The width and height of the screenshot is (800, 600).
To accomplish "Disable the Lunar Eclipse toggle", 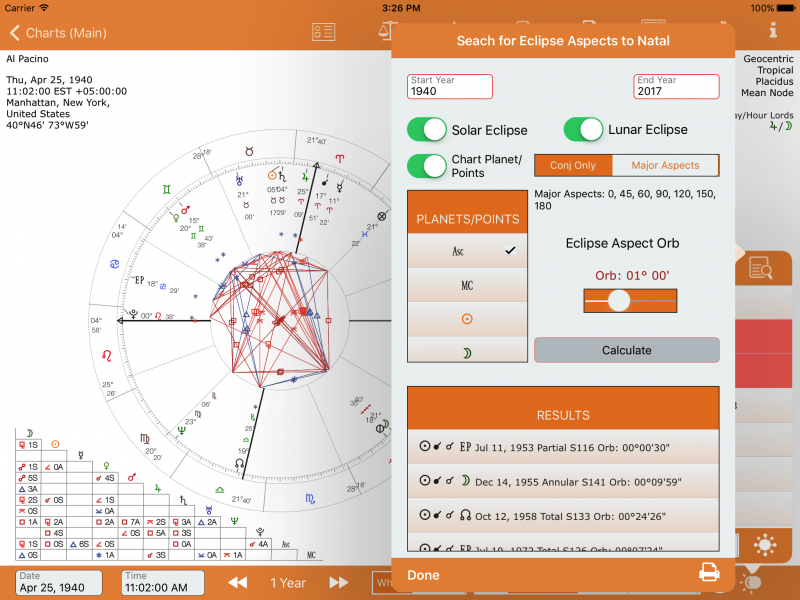I will (583, 130).
